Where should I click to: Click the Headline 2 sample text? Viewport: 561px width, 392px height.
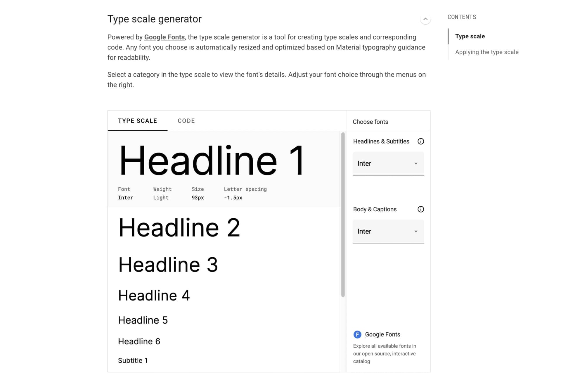pos(180,228)
